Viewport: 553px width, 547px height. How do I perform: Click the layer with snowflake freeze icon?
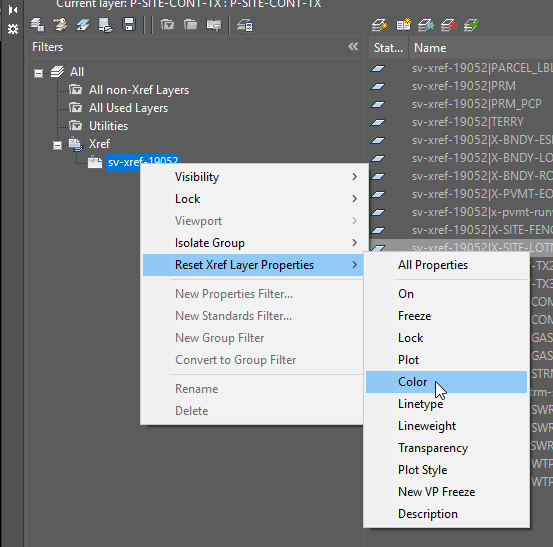click(x=426, y=25)
